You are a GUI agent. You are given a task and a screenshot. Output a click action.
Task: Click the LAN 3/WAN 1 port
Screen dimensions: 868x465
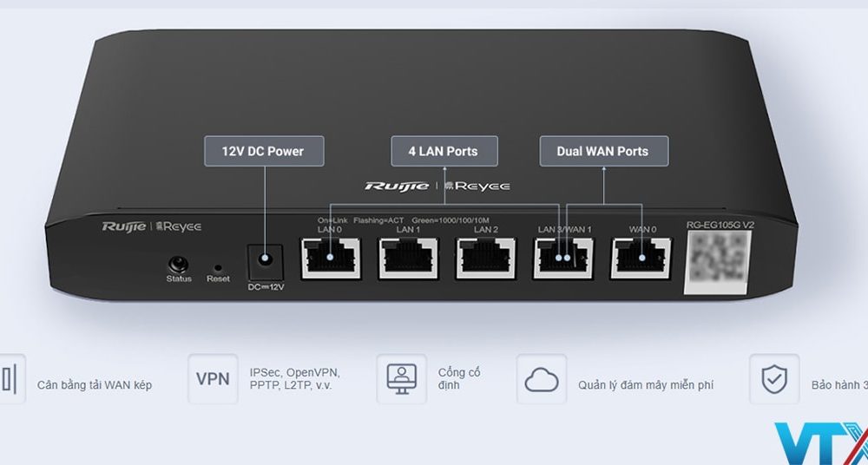[x=563, y=259]
